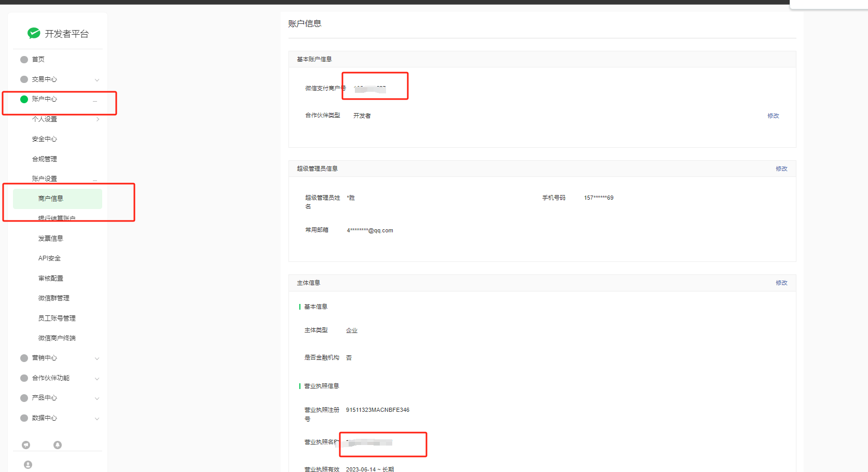Open 合规管理 menu item

point(45,159)
